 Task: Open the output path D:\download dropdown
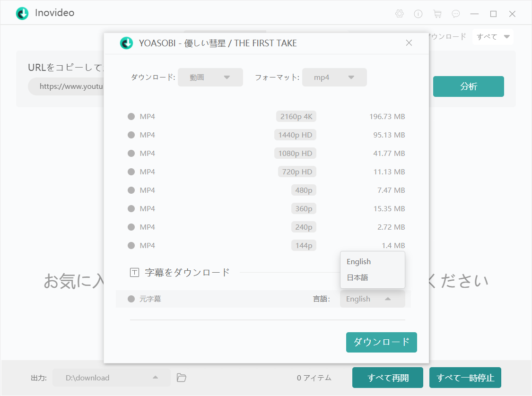111,378
